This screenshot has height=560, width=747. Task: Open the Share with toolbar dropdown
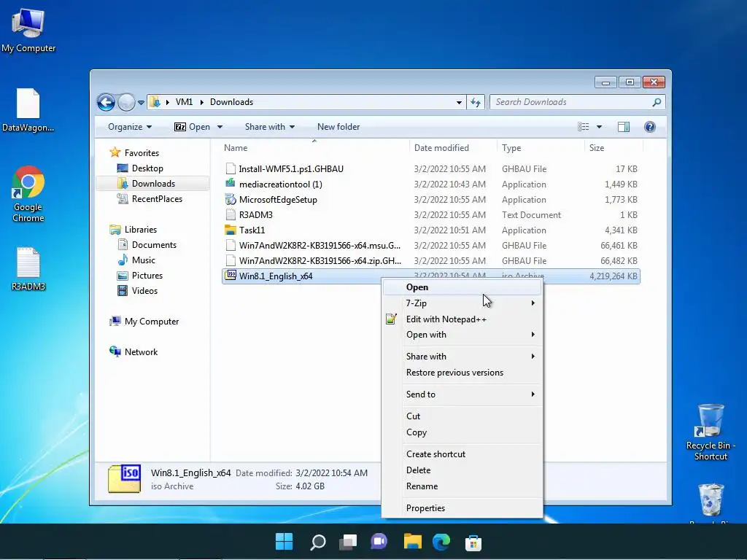pyautogui.click(x=270, y=127)
